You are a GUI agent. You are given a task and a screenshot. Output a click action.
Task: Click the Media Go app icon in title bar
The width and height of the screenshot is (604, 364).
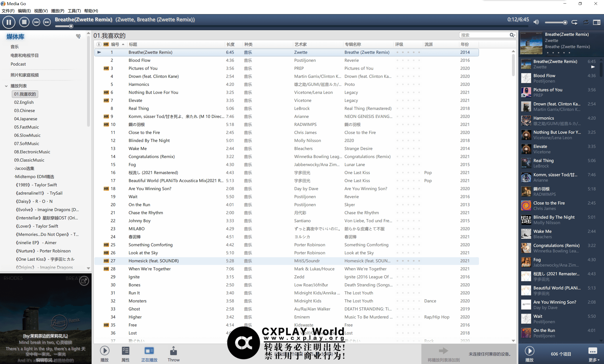[x=3, y=4]
